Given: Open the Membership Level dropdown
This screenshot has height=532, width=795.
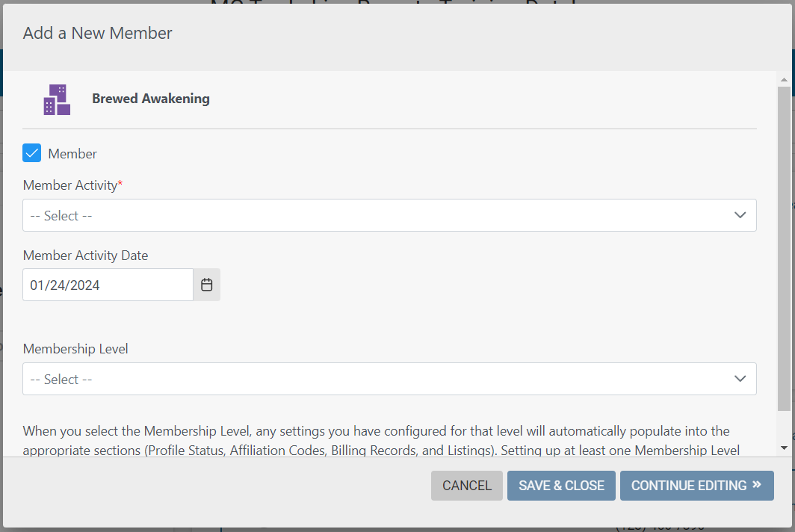Looking at the screenshot, I should click(x=389, y=379).
